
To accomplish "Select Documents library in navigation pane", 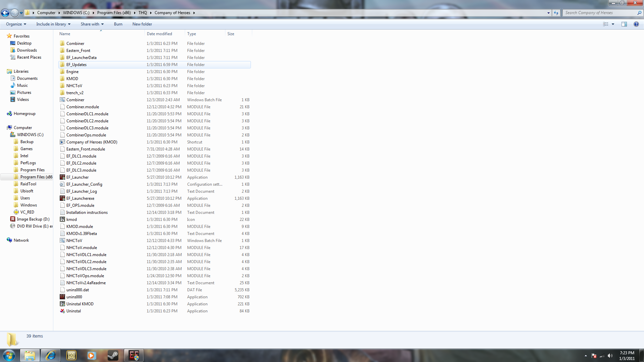I will click(27, 78).
